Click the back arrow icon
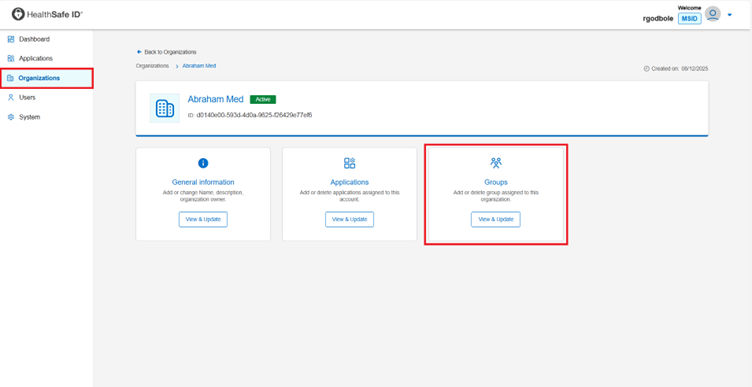 (x=139, y=52)
